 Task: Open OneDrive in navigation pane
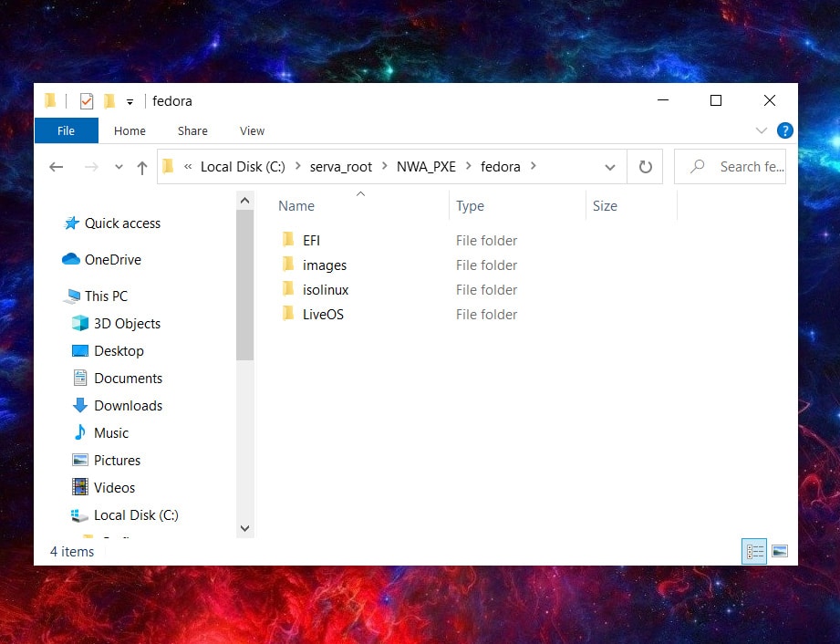point(112,260)
